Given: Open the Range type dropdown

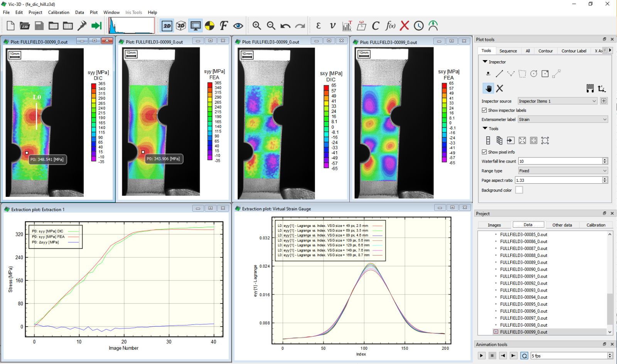Looking at the screenshot, I should click(x=563, y=171).
